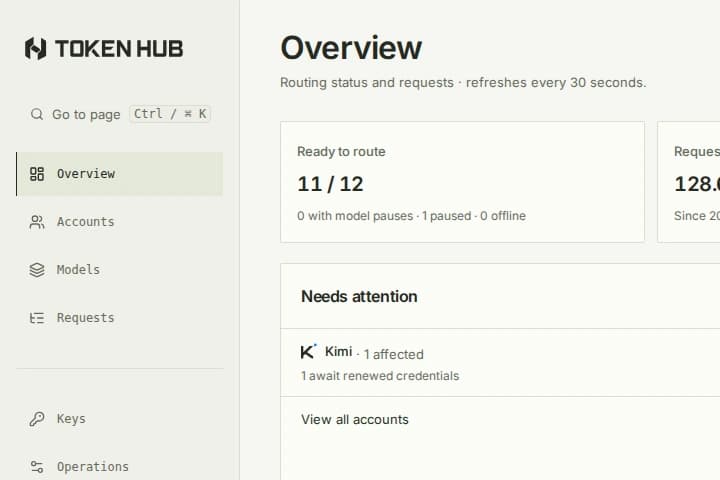
Task: Click the Overview page heading
Action: coord(351,48)
